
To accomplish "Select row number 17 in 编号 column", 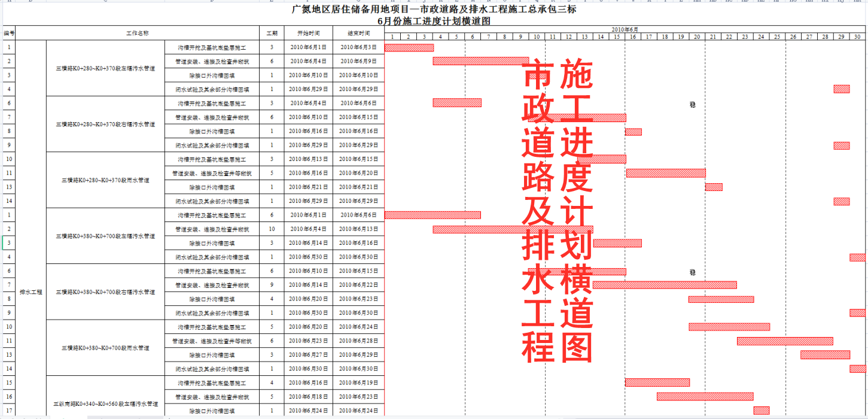I will pyautogui.click(x=8, y=411).
